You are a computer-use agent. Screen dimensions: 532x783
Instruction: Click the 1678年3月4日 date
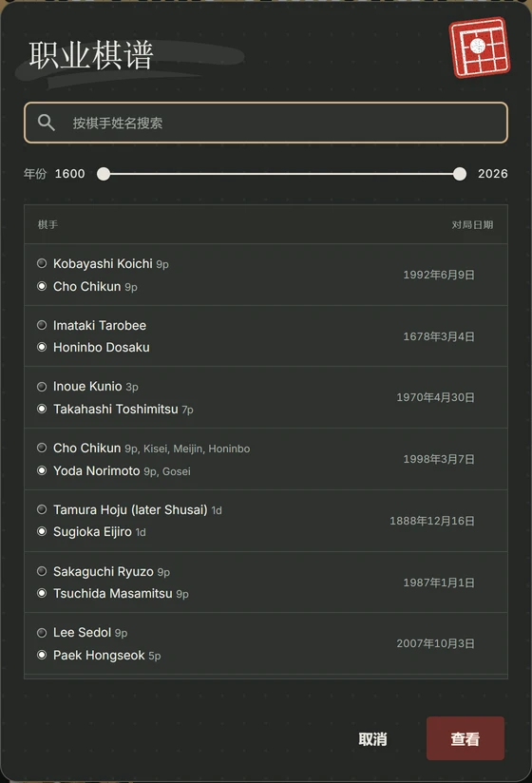[439, 336]
